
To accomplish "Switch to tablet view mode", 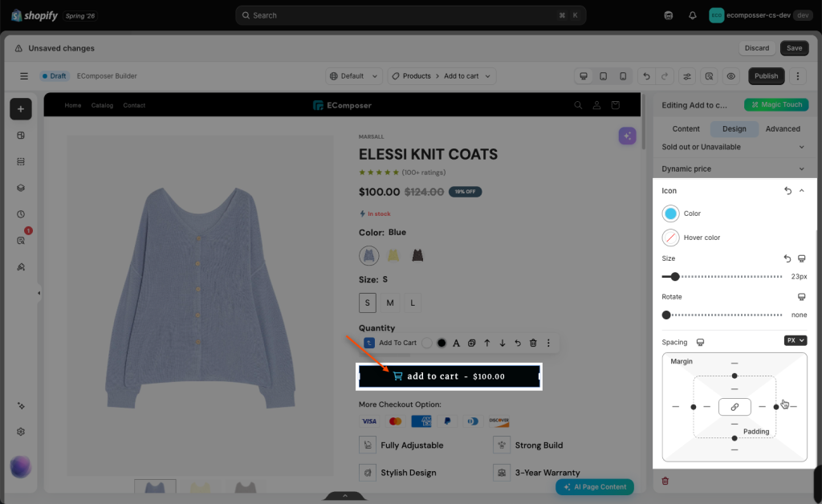I will coord(604,76).
